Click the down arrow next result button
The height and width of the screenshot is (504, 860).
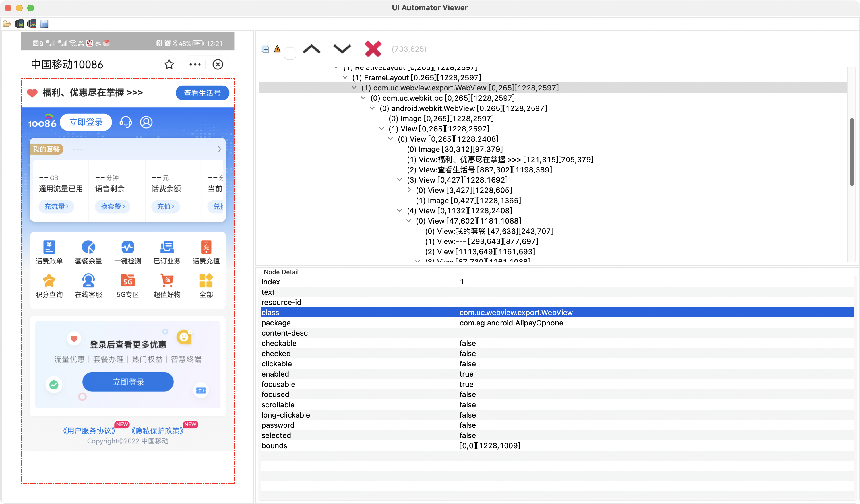pos(342,49)
